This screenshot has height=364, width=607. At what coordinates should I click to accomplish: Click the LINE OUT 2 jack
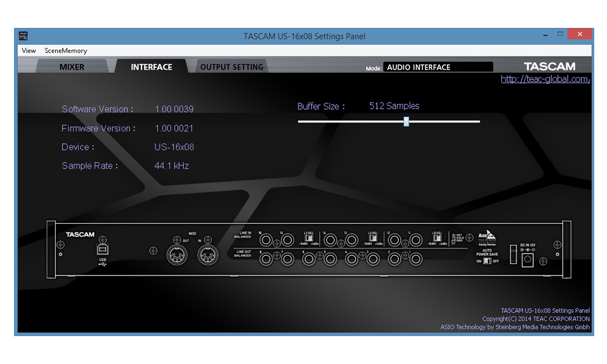[x=395, y=259]
